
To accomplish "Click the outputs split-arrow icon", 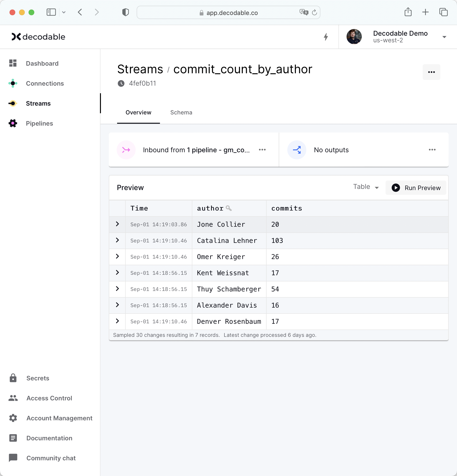I will pos(297,150).
